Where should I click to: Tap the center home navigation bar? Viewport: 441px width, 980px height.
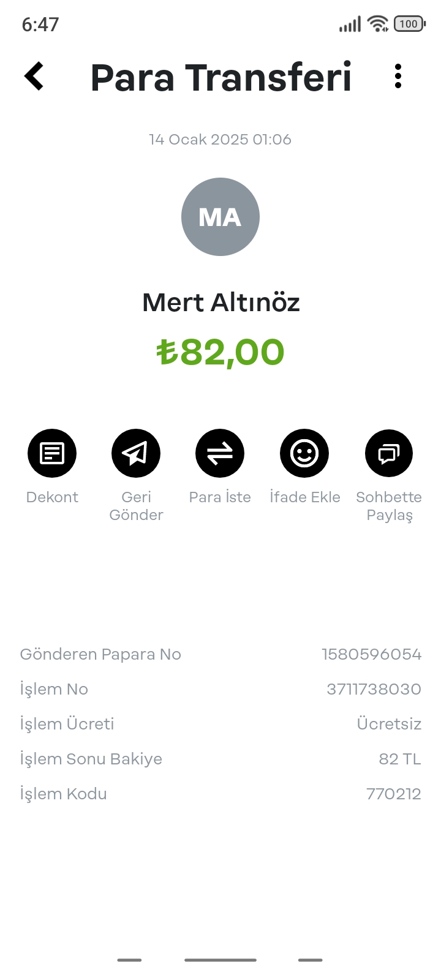(x=221, y=960)
